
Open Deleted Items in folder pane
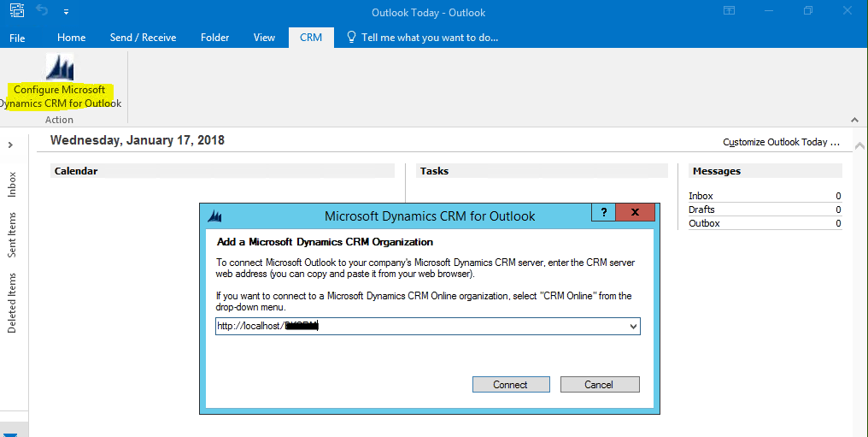12,303
